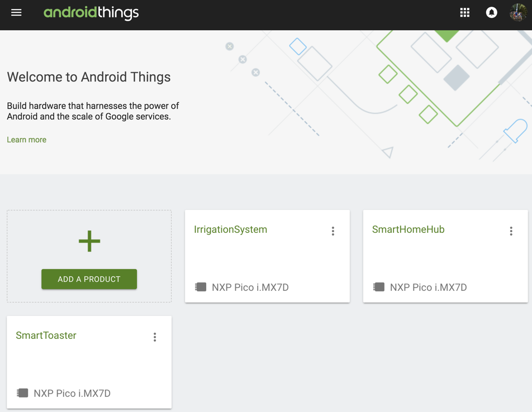Open the hamburger navigation menu
Screen dimensions: 532x412
(x=16, y=12)
